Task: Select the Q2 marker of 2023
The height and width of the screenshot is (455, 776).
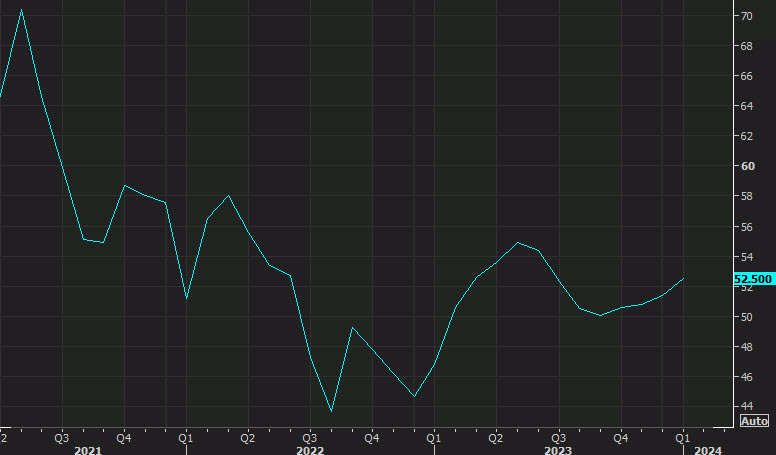Action: tap(495, 438)
